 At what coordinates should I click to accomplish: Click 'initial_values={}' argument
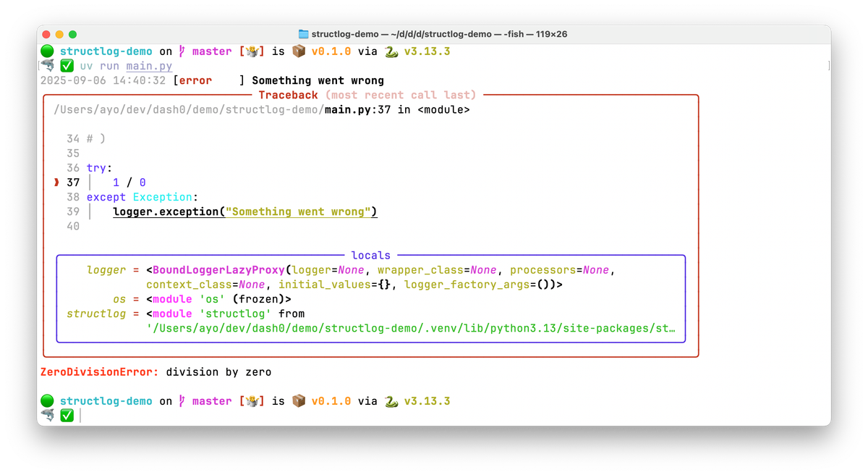335,285
